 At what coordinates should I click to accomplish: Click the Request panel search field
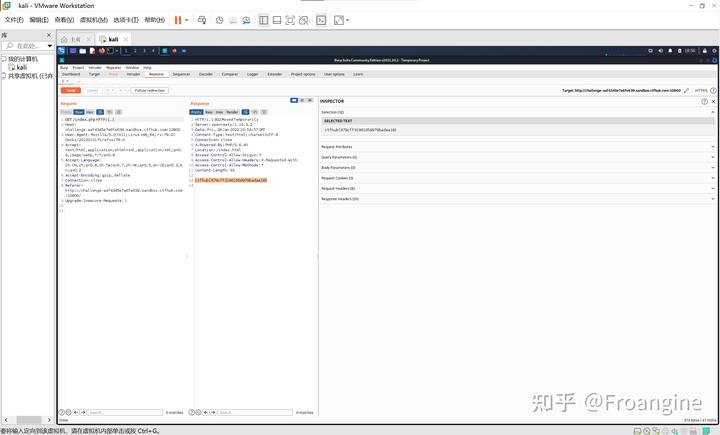pyautogui.click(x=125, y=412)
